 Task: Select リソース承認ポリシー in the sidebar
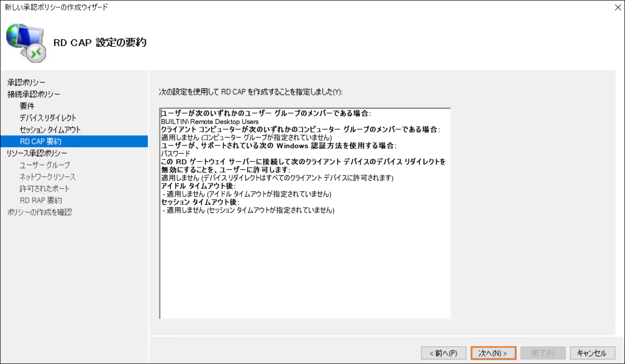click(37, 153)
